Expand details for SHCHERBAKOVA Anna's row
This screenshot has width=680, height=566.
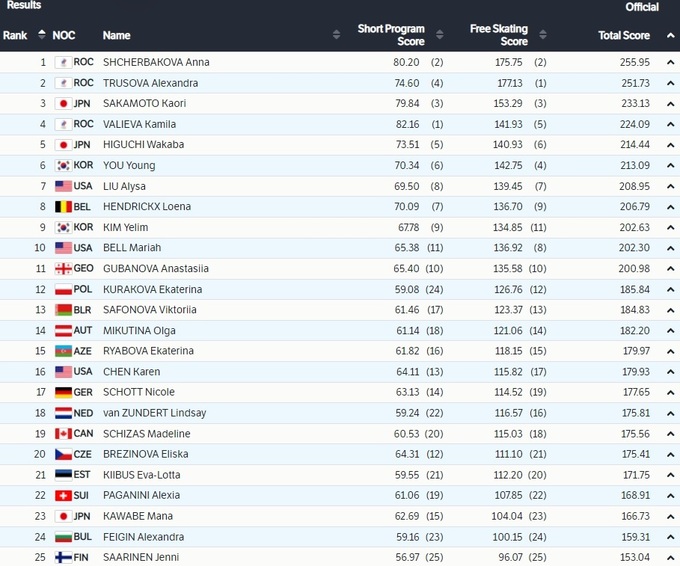tap(671, 62)
